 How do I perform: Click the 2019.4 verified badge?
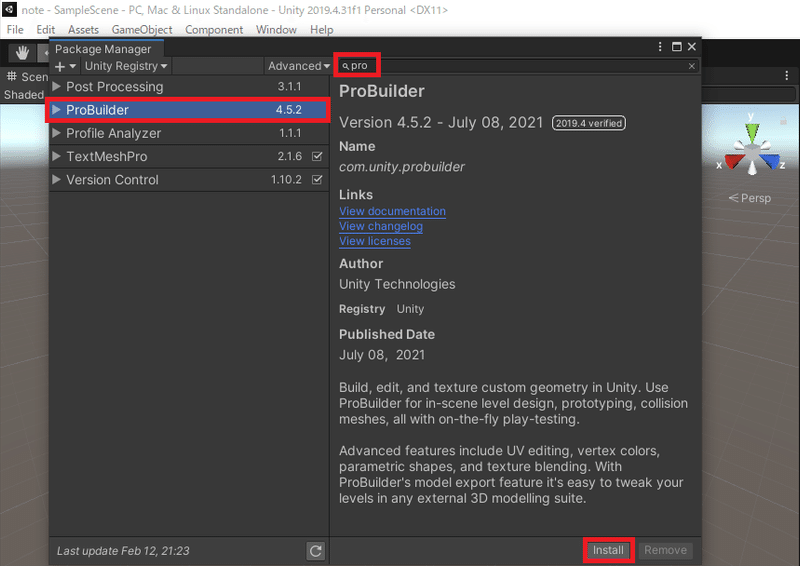click(589, 123)
